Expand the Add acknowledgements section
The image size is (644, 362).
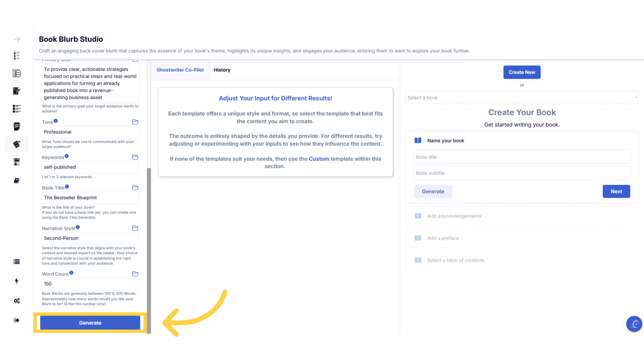(x=454, y=216)
